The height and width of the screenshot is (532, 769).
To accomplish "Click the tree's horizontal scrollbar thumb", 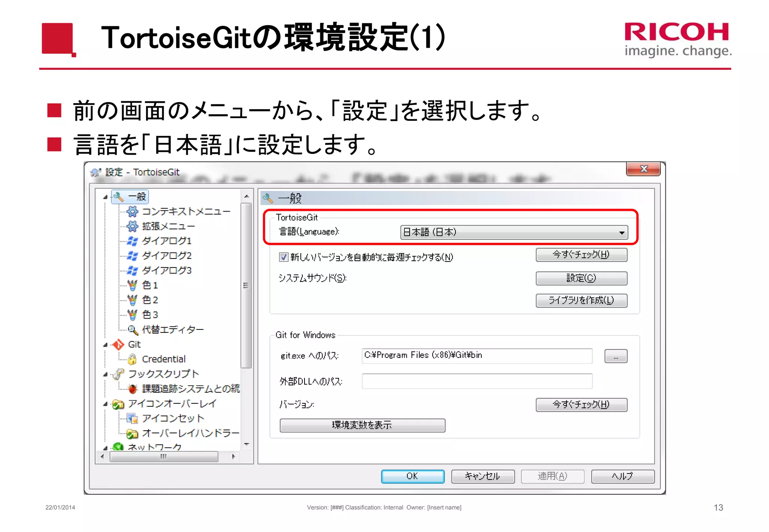I will coord(164,457).
